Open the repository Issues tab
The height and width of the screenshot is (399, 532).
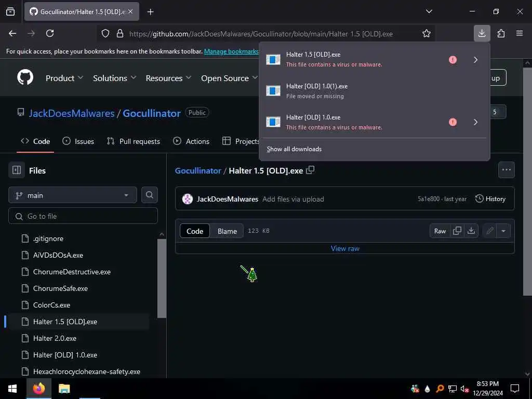[78, 141]
